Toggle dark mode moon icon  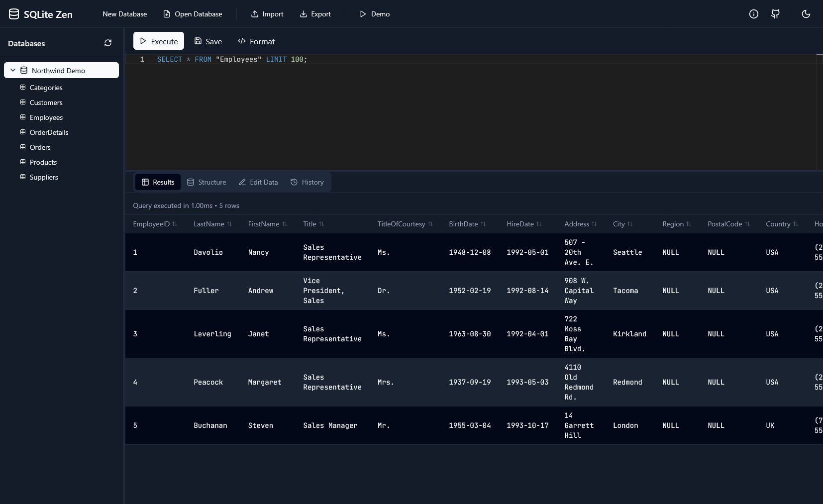[x=806, y=14]
